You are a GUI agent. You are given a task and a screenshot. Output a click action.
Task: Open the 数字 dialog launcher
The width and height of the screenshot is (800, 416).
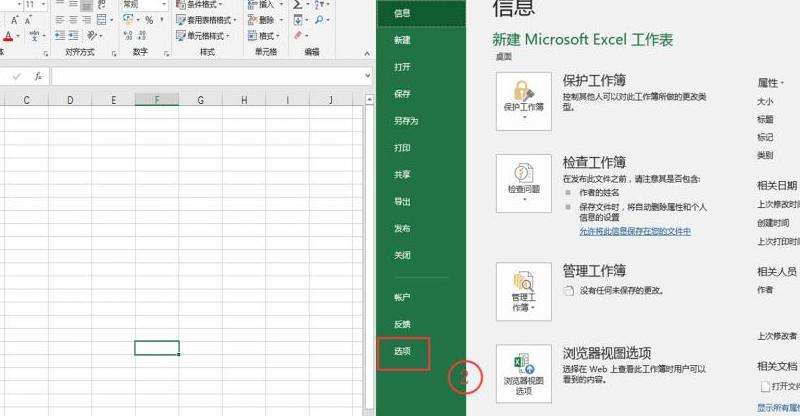tap(166, 54)
